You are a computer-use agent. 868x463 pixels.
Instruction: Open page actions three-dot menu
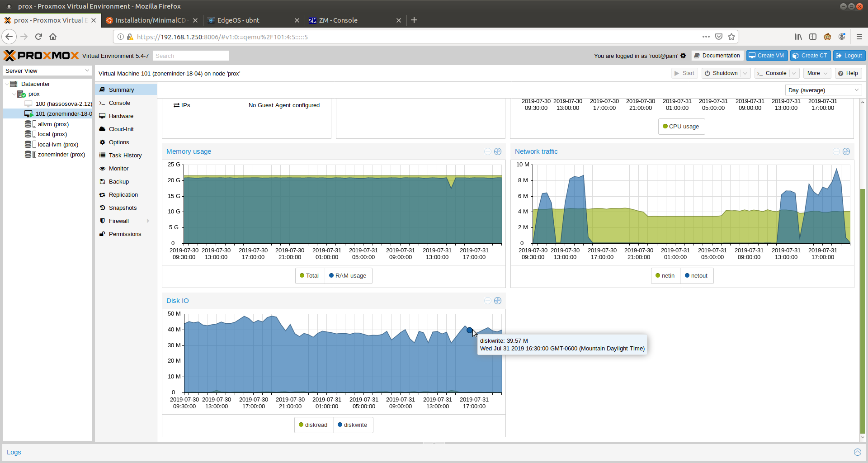(706, 37)
